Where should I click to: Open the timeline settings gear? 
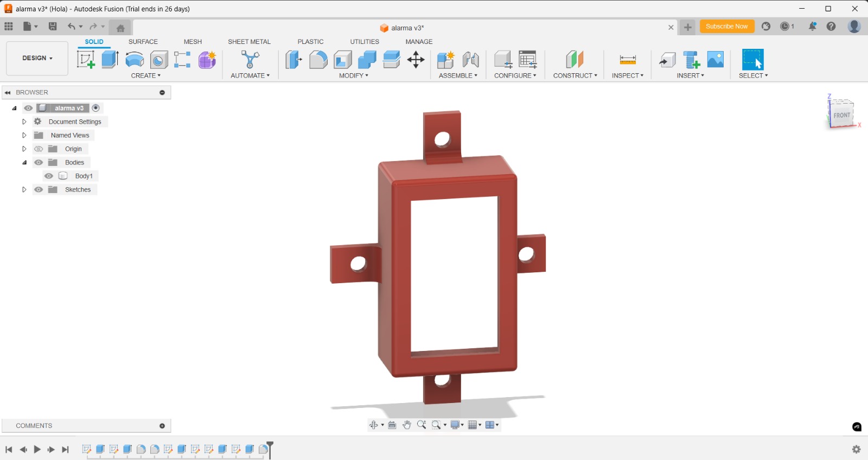click(857, 449)
